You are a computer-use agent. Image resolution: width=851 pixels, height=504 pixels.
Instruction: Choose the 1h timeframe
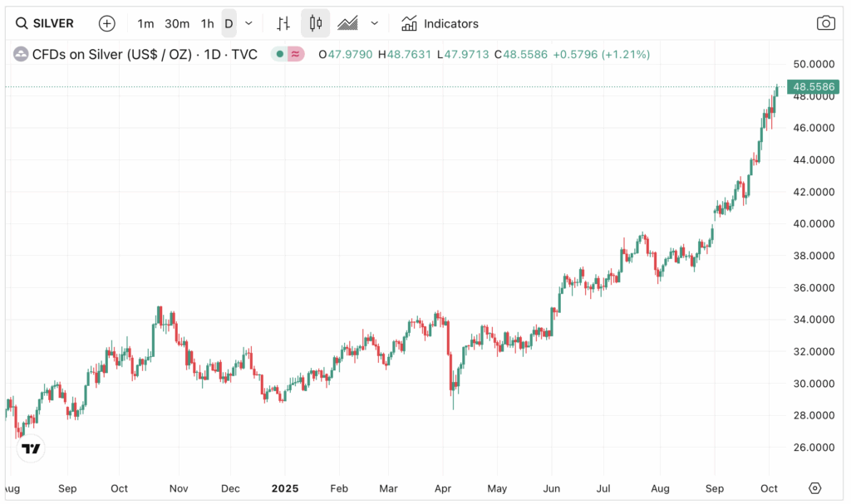click(x=207, y=23)
